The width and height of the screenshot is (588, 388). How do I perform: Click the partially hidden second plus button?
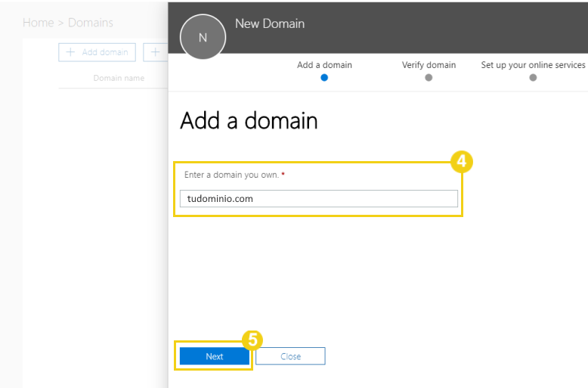click(x=156, y=52)
